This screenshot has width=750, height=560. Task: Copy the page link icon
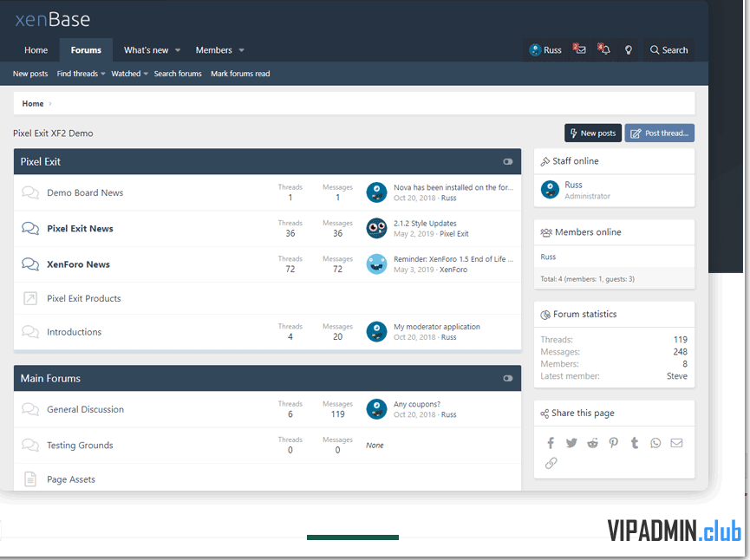(551, 463)
